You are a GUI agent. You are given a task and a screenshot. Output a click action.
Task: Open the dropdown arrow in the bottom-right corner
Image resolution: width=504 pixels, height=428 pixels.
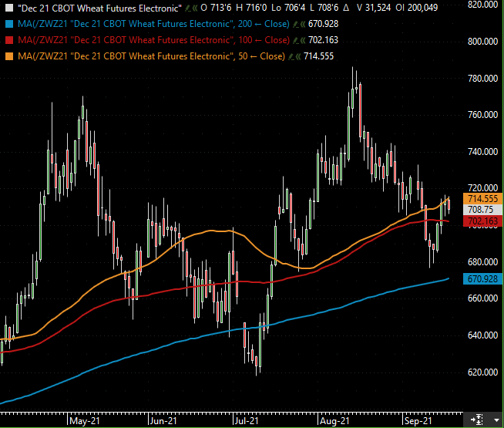click(x=496, y=420)
